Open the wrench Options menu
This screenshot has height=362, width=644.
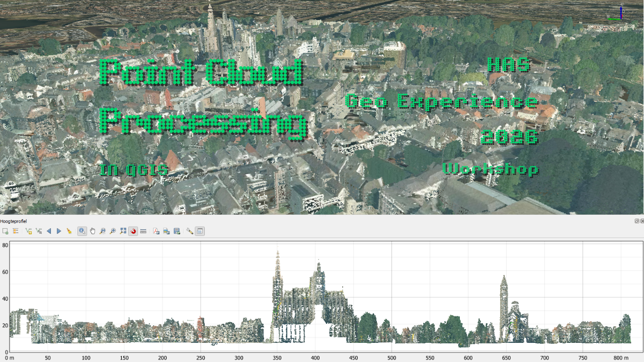click(x=190, y=231)
